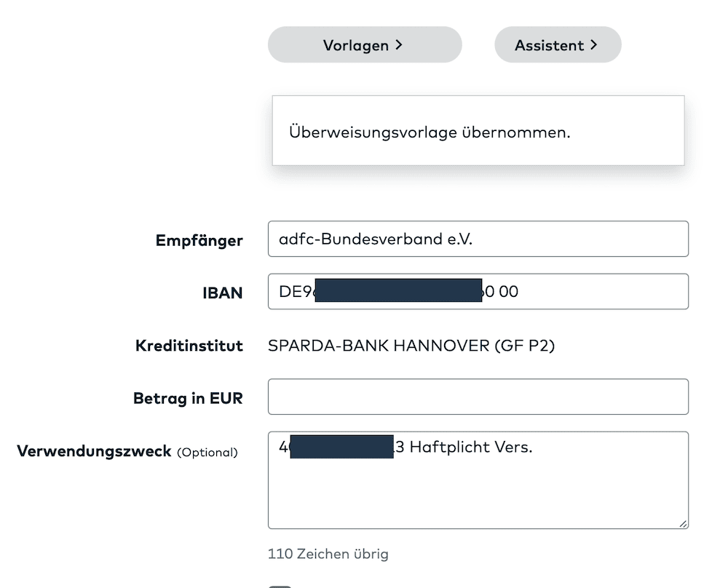Click the 'Überweisungsvorlage übernommen.' notification message
This screenshot has width=728, height=588.
[x=430, y=132]
